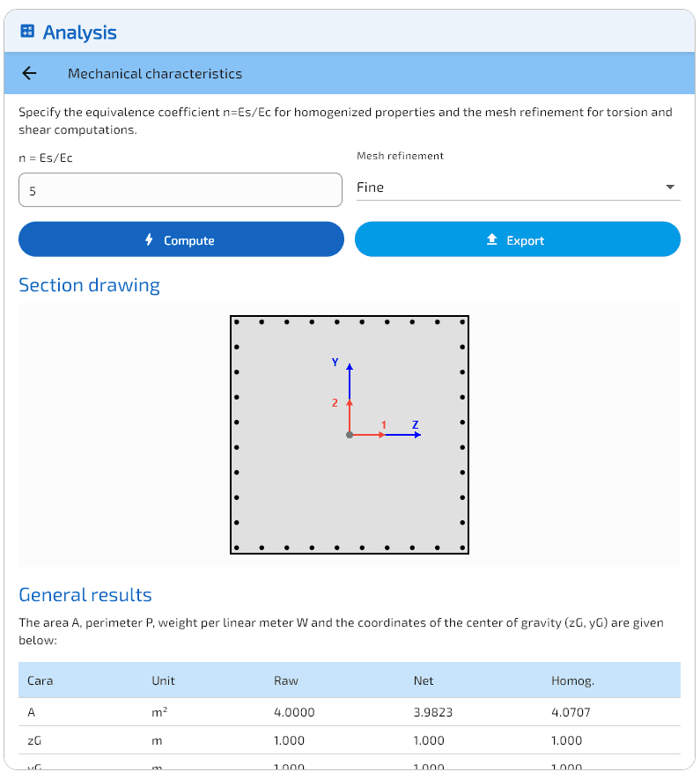Viewport: 700px width, 779px height.
Task: Click the Analysis calculator icon
Action: pyautogui.click(x=27, y=32)
